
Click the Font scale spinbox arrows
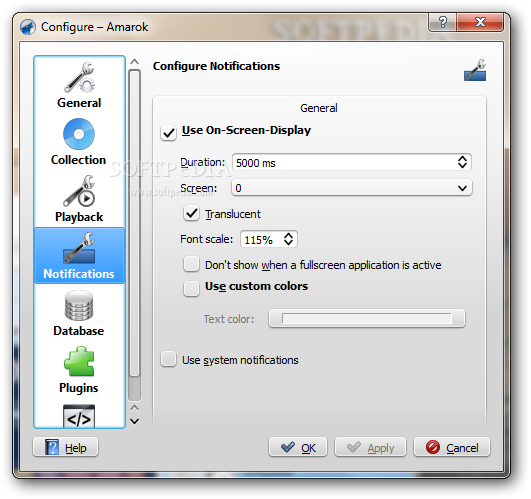pos(289,239)
